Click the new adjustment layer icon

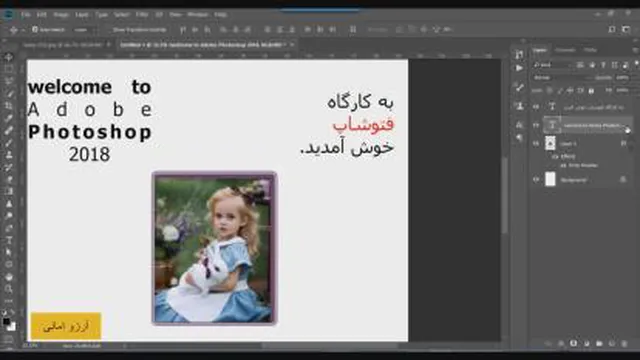coord(586,344)
